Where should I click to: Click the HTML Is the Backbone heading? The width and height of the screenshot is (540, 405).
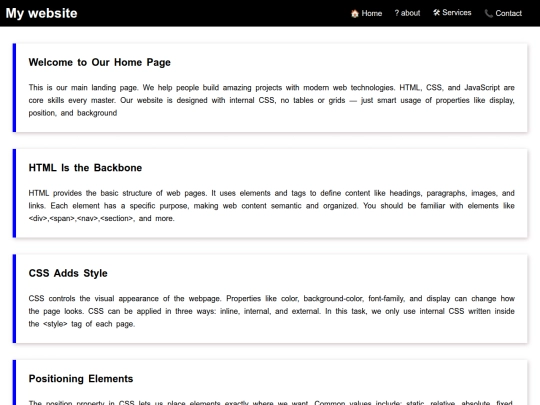pos(85,168)
